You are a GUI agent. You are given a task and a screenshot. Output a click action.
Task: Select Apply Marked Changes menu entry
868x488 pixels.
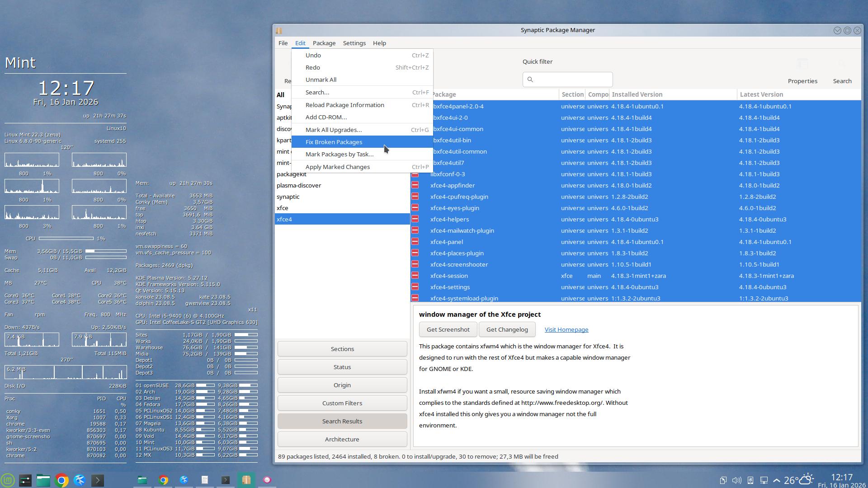(x=337, y=167)
